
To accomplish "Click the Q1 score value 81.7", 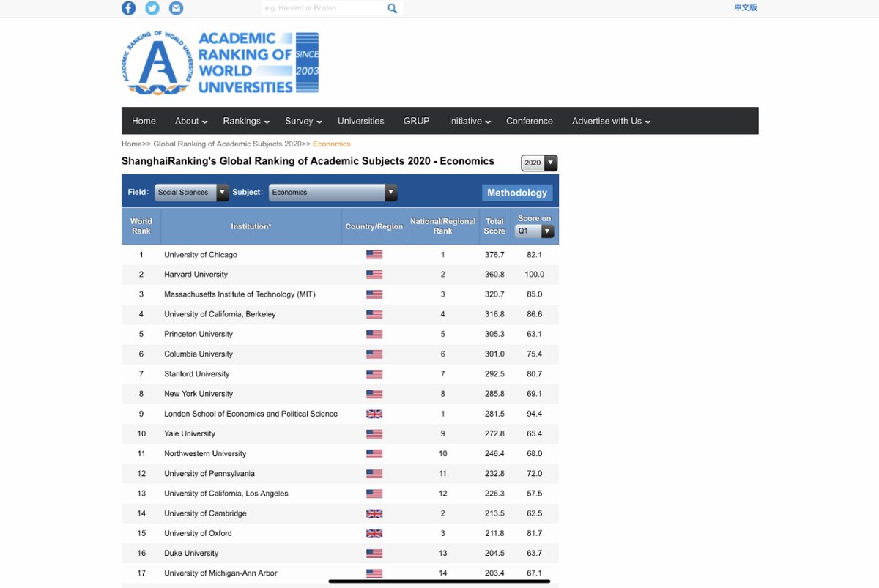I will (535, 533).
